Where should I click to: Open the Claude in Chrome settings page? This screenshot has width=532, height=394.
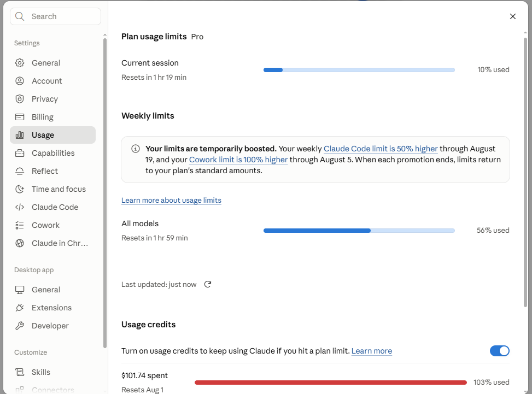pyautogui.click(x=53, y=243)
